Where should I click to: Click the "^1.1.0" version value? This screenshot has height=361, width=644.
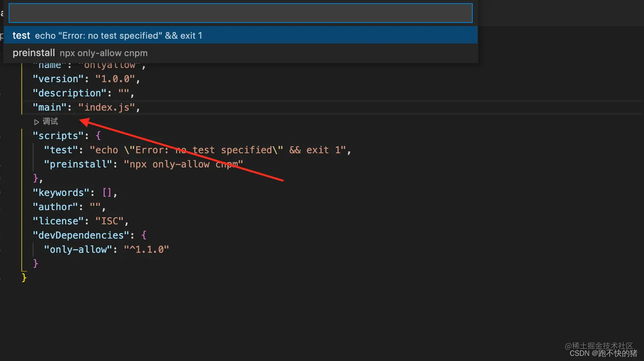click(147, 249)
